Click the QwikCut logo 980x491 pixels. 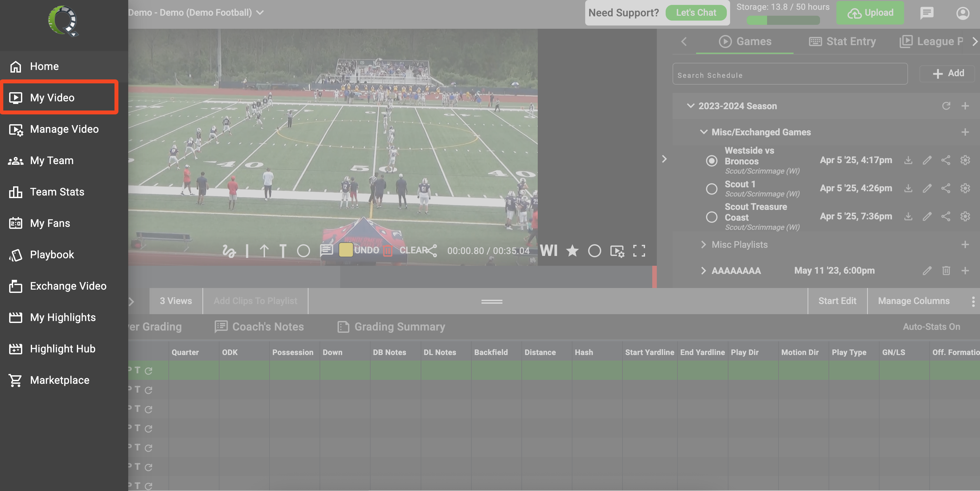[63, 21]
